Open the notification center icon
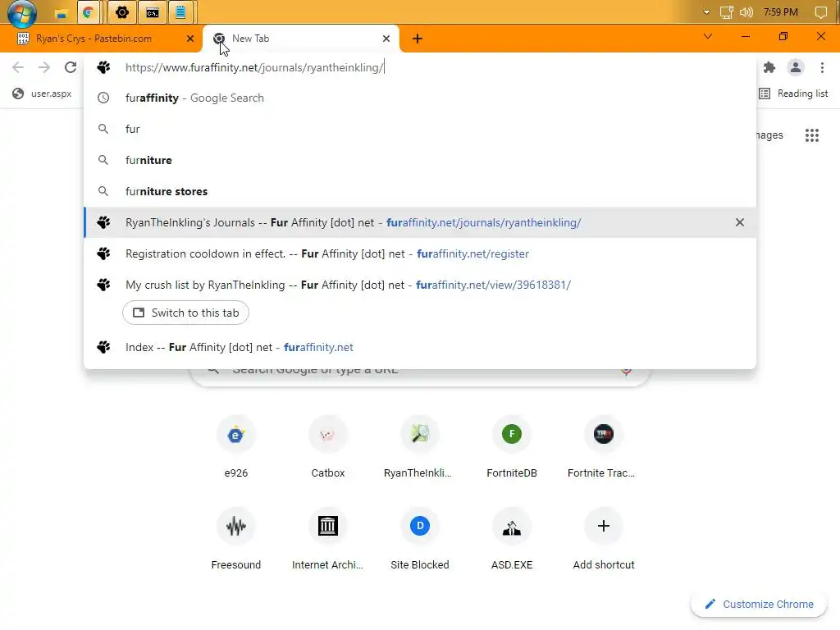 pos(820,12)
